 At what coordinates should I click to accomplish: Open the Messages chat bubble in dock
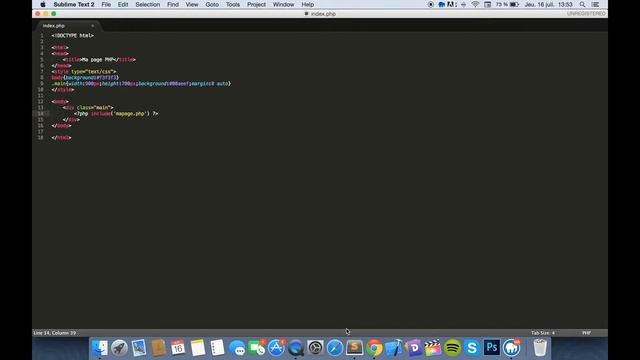point(237,348)
